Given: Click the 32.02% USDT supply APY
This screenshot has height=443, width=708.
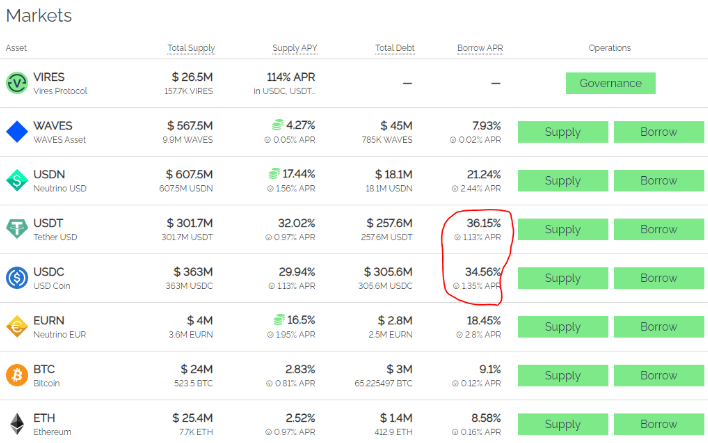Looking at the screenshot, I should coord(297,223).
